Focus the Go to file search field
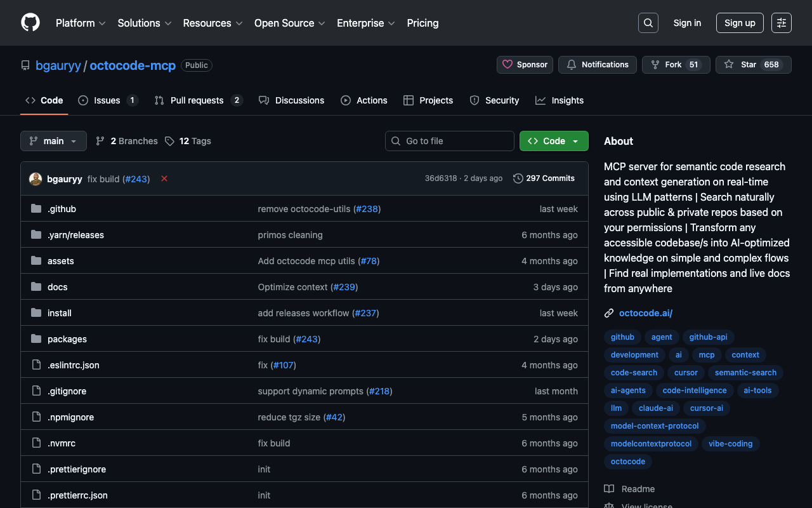 449,141
